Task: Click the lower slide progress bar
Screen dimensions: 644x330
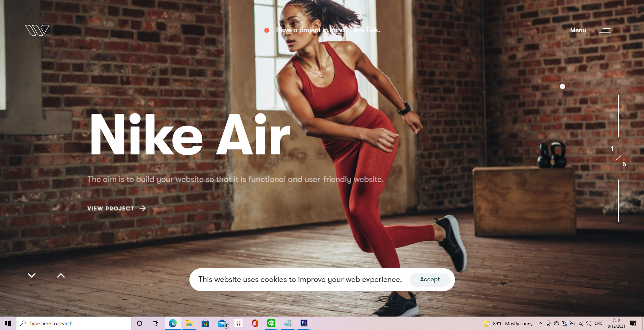Action: 618,200
